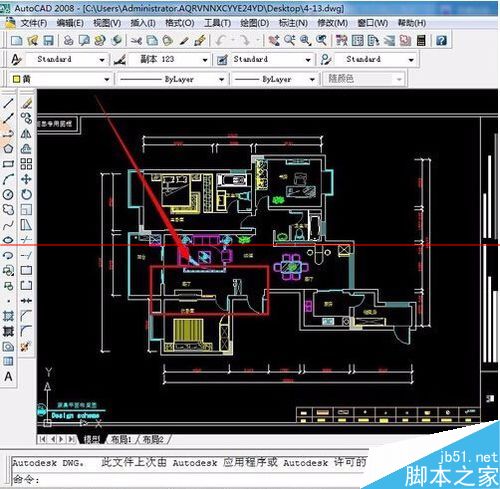
Task: Activate the Zoom Realtime magnifier
Action: 290,41
